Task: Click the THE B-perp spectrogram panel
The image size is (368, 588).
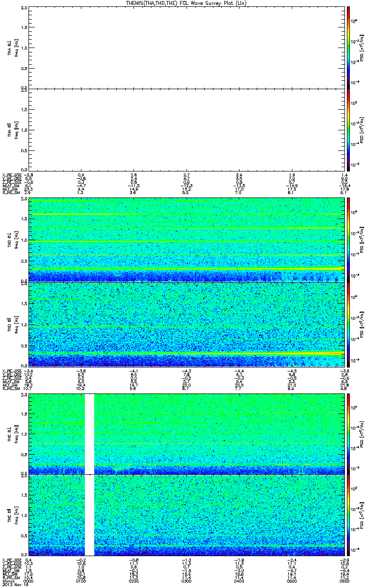Action: tap(186, 434)
